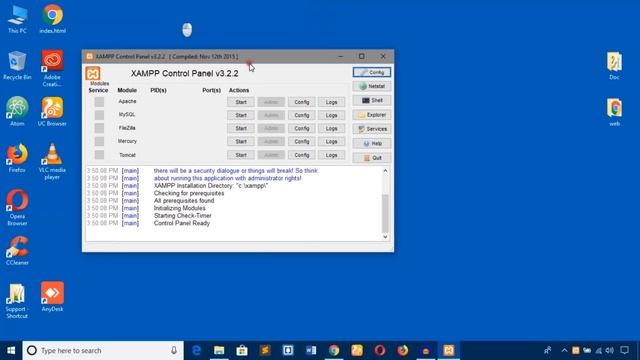Image resolution: width=640 pixels, height=360 pixels.
Task: View Logs for MySQL module
Action: 331,115
